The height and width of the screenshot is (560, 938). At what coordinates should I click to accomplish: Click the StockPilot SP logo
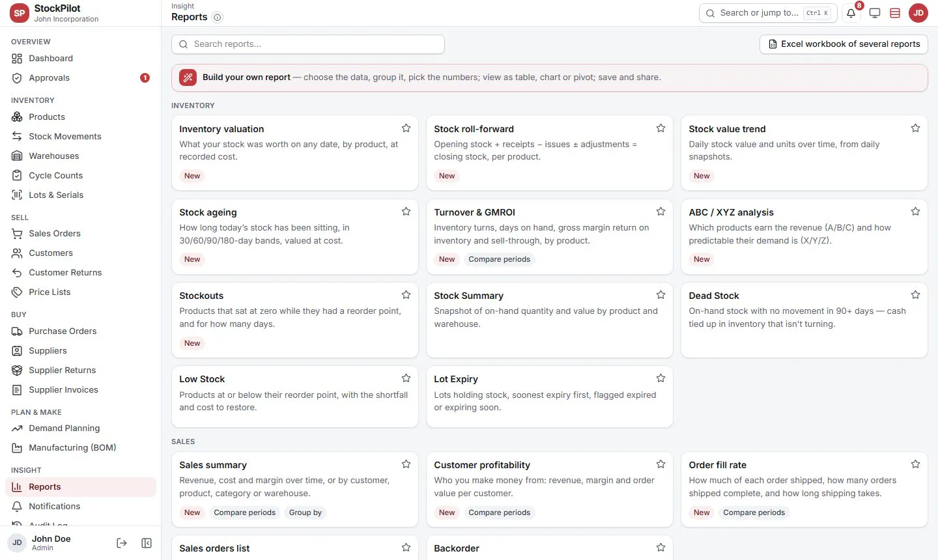20,13
